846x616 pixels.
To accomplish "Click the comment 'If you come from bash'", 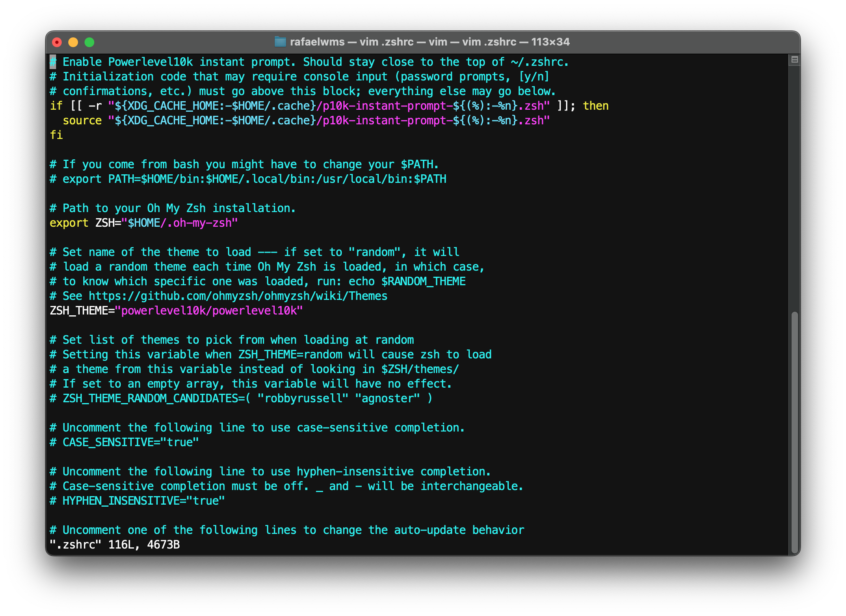I will [x=244, y=164].
